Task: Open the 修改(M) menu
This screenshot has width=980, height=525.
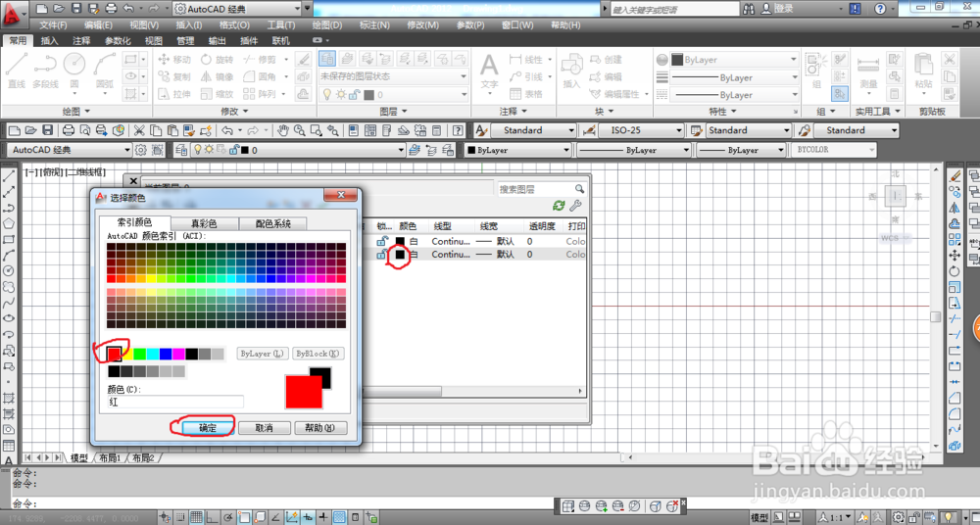Action: [423, 25]
